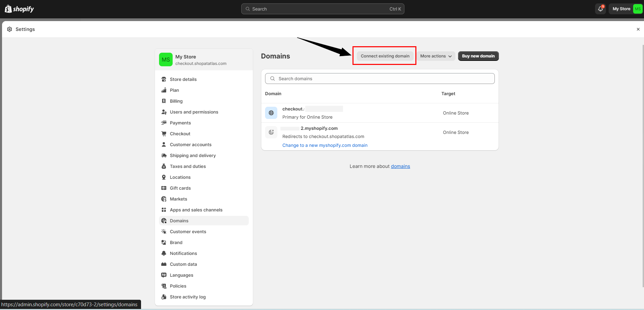Click the Connect existing domain button
This screenshot has height=310, width=644.
click(385, 56)
